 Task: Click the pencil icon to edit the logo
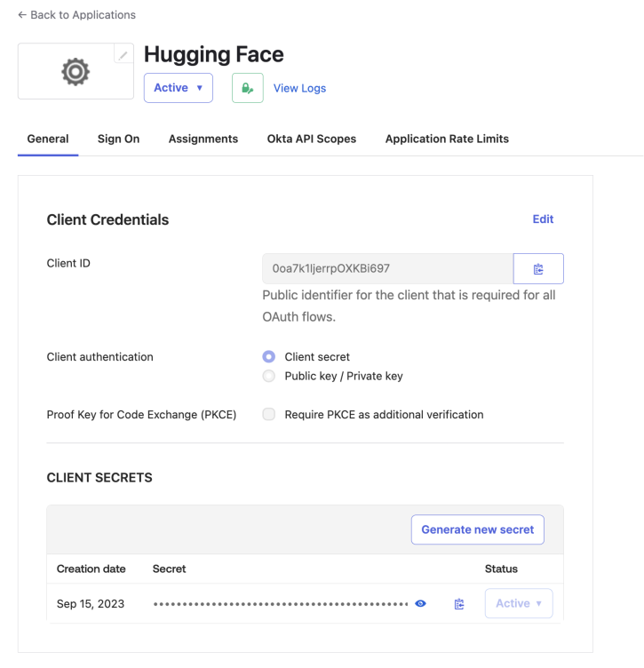tap(123, 55)
